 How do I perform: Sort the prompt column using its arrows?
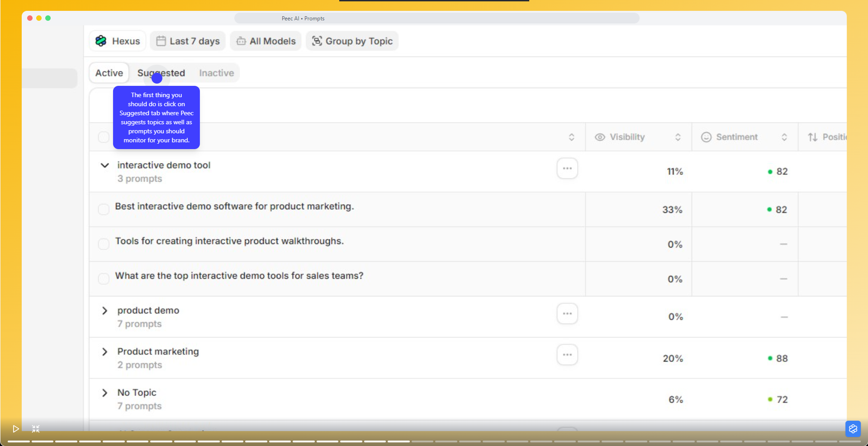click(x=571, y=137)
